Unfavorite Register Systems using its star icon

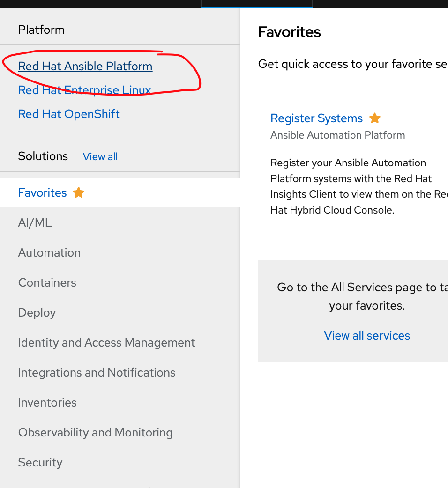click(374, 118)
